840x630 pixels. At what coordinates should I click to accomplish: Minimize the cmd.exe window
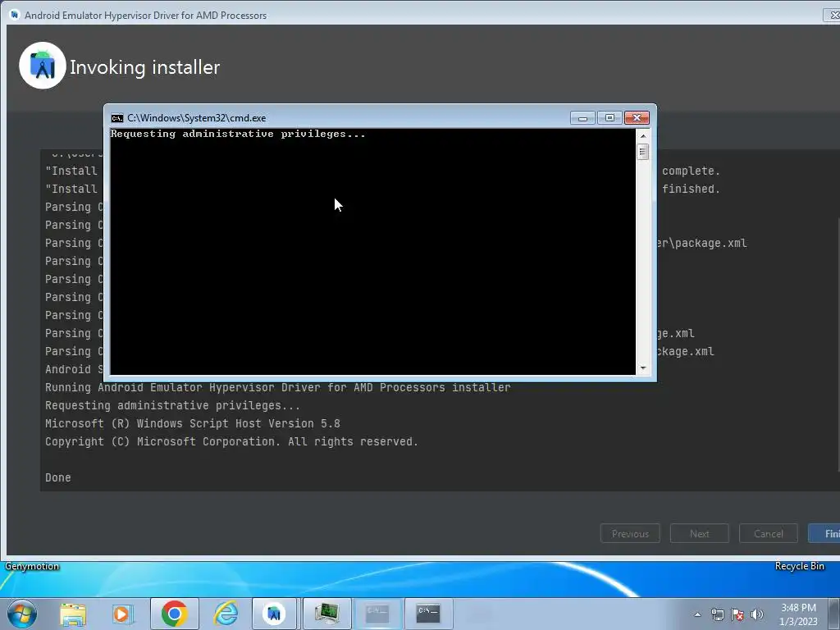pos(582,118)
